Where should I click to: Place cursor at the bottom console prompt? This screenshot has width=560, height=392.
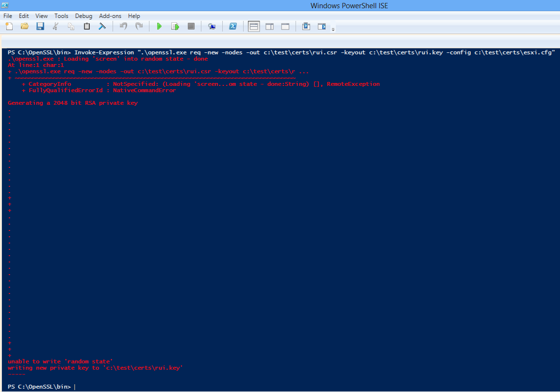pos(75,387)
